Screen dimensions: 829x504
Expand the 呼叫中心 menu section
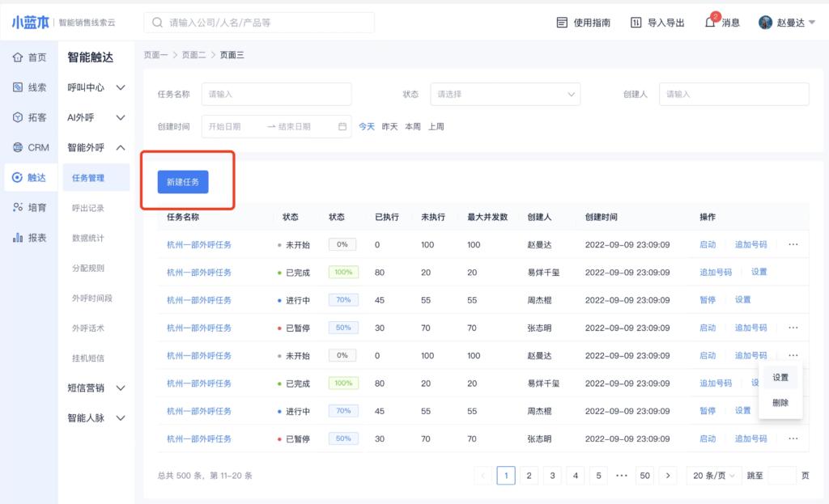(121, 87)
